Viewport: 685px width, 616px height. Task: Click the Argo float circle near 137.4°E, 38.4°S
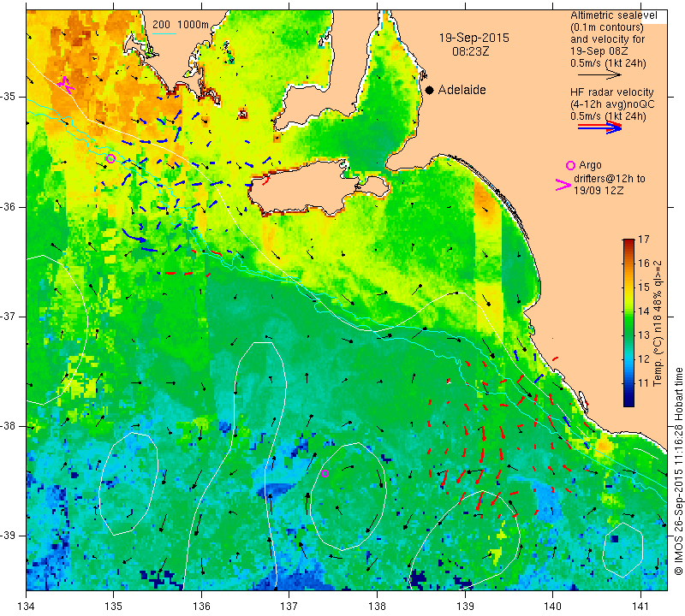325,473
